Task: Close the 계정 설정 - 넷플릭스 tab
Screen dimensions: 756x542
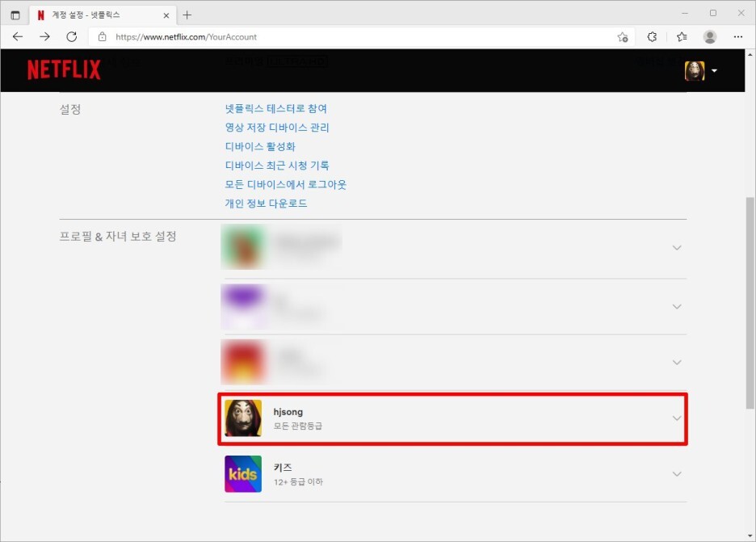Action: (x=166, y=15)
